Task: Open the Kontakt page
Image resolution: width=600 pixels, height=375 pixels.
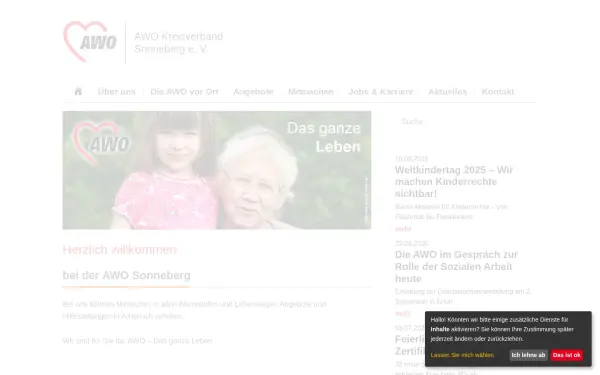Action: [x=498, y=91]
